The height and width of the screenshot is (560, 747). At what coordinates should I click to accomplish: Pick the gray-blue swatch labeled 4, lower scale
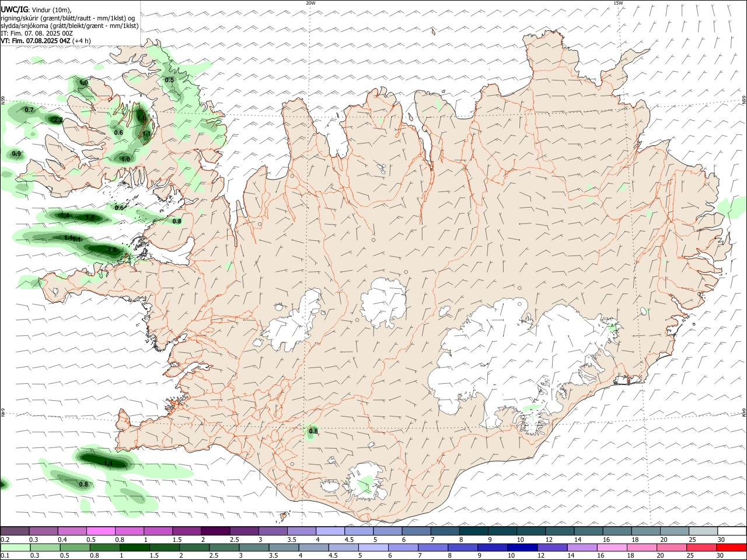tap(313, 547)
